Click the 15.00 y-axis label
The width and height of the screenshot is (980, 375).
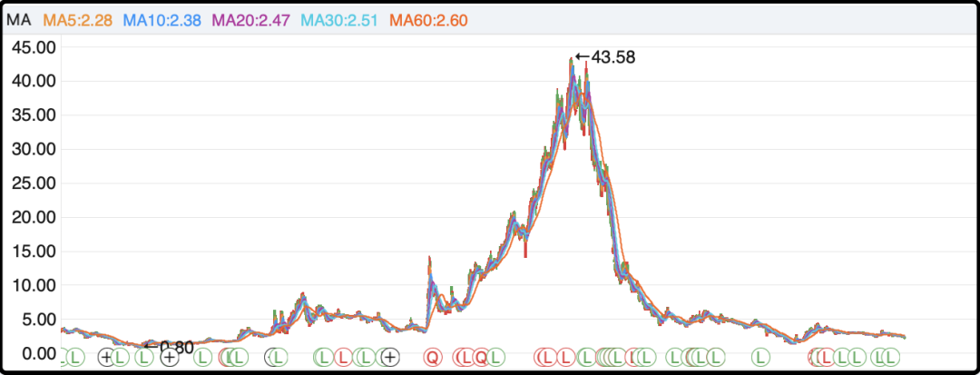point(33,252)
